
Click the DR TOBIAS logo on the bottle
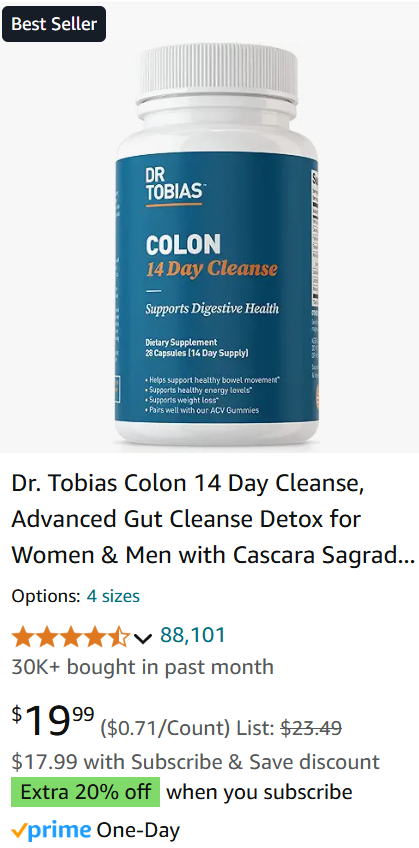pos(174,186)
